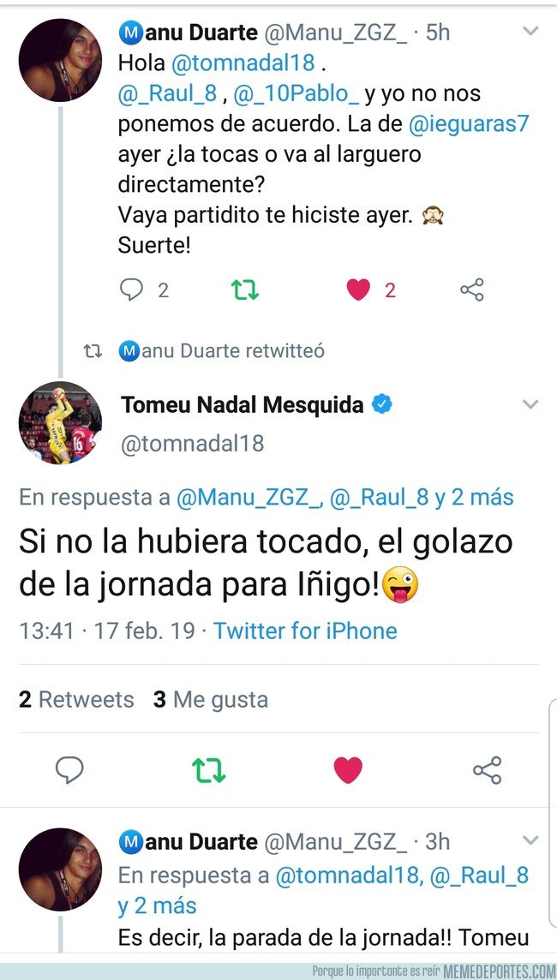Open the Twitter for iPhone source link
This screenshot has width=557, height=980.
point(305,630)
